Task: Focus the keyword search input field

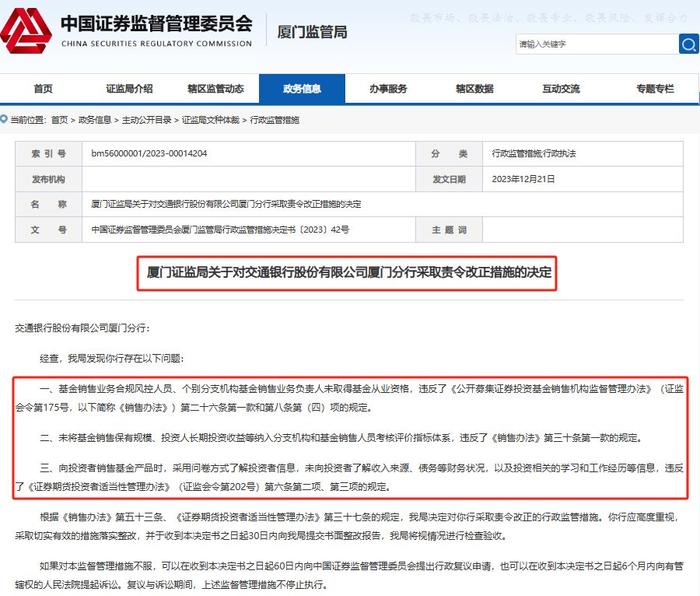Action: coord(597,44)
